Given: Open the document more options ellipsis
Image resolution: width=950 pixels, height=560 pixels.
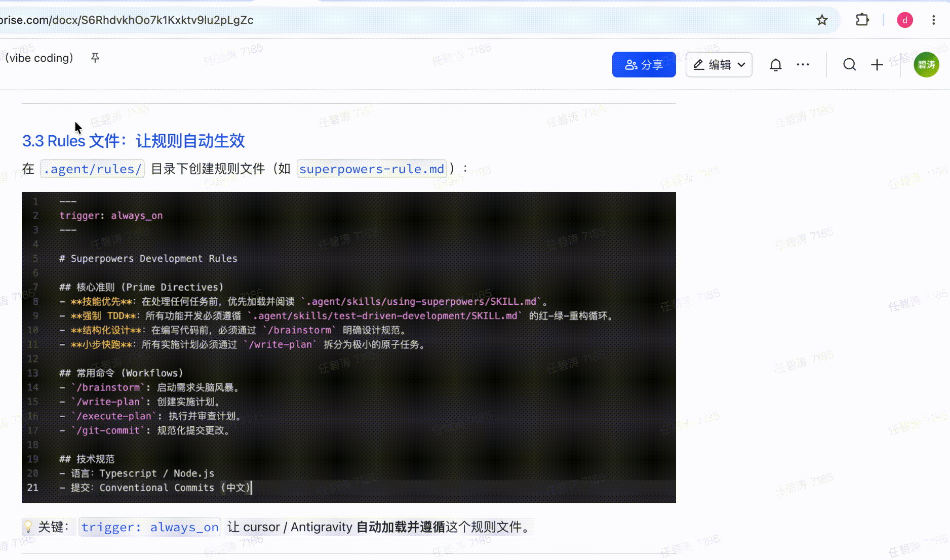Looking at the screenshot, I should point(803,65).
